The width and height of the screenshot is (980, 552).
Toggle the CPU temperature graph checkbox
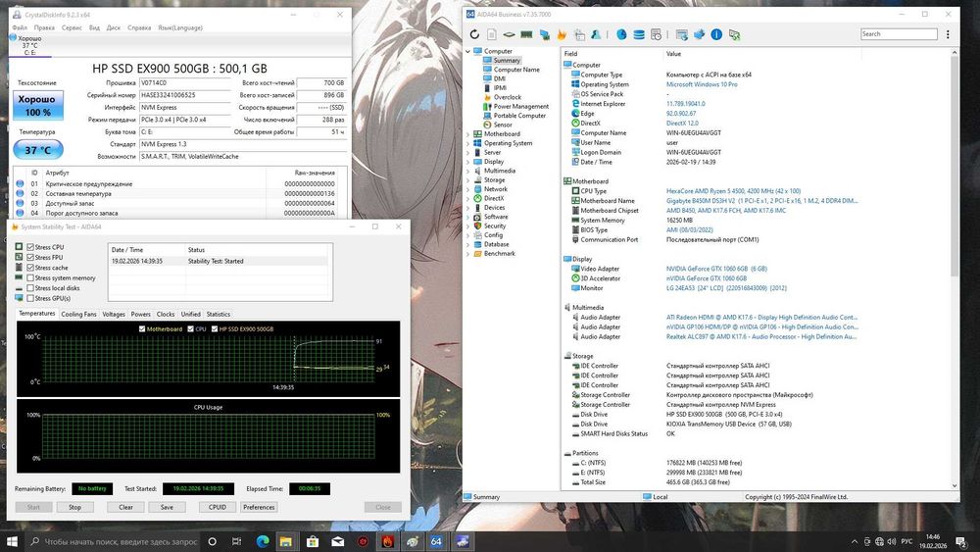191,328
